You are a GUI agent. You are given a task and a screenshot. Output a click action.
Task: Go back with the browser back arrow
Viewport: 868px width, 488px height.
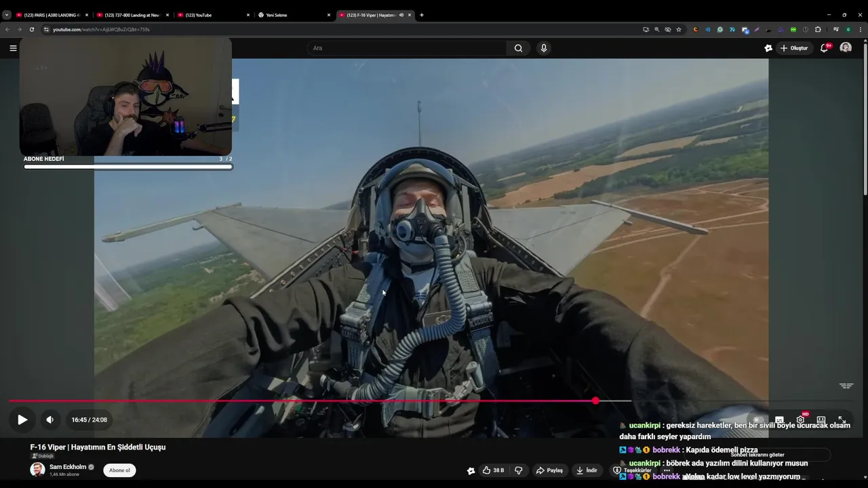click(7, 29)
